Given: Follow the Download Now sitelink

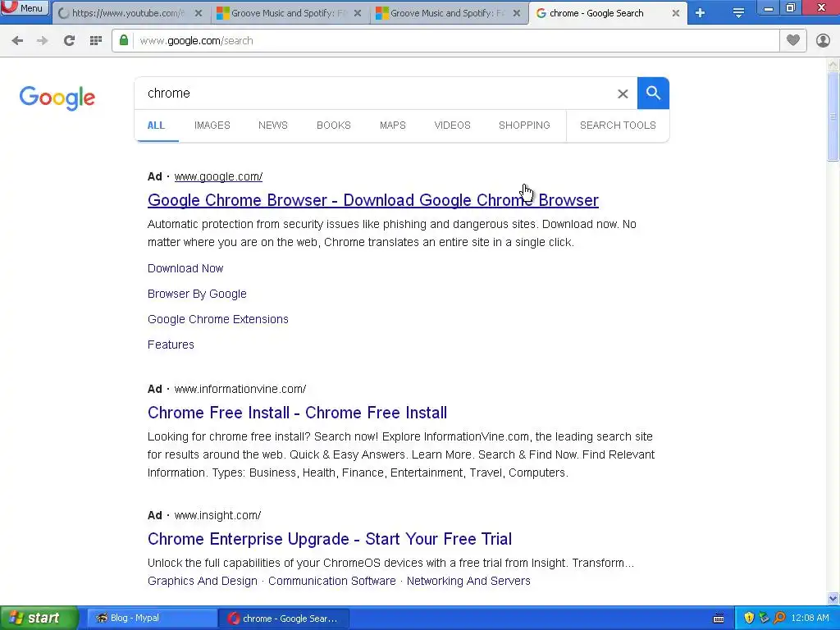Looking at the screenshot, I should tap(185, 268).
